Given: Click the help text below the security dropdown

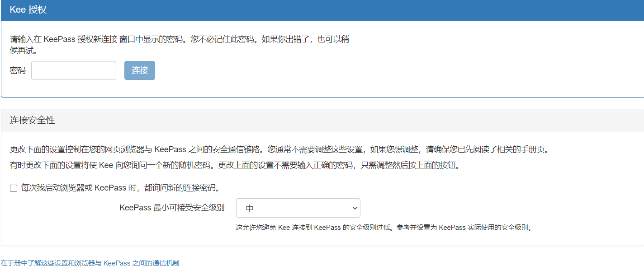Looking at the screenshot, I should tap(384, 228).
